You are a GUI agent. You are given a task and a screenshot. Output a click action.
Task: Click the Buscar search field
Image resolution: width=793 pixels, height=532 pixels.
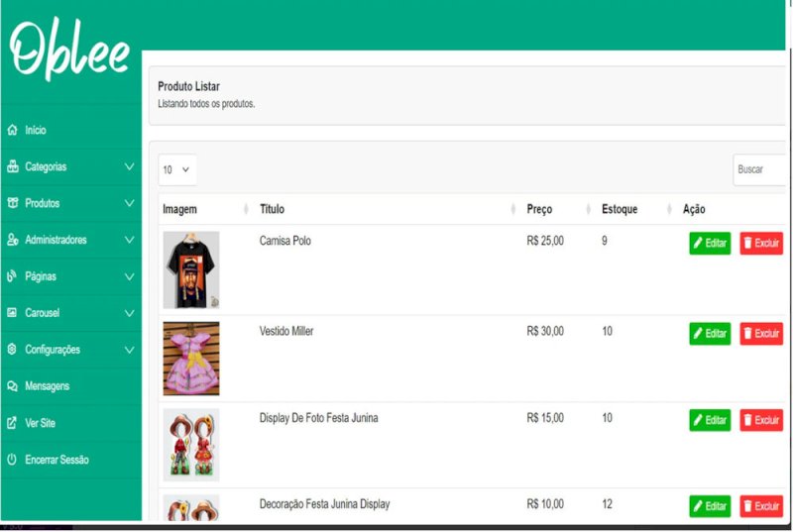760,169
